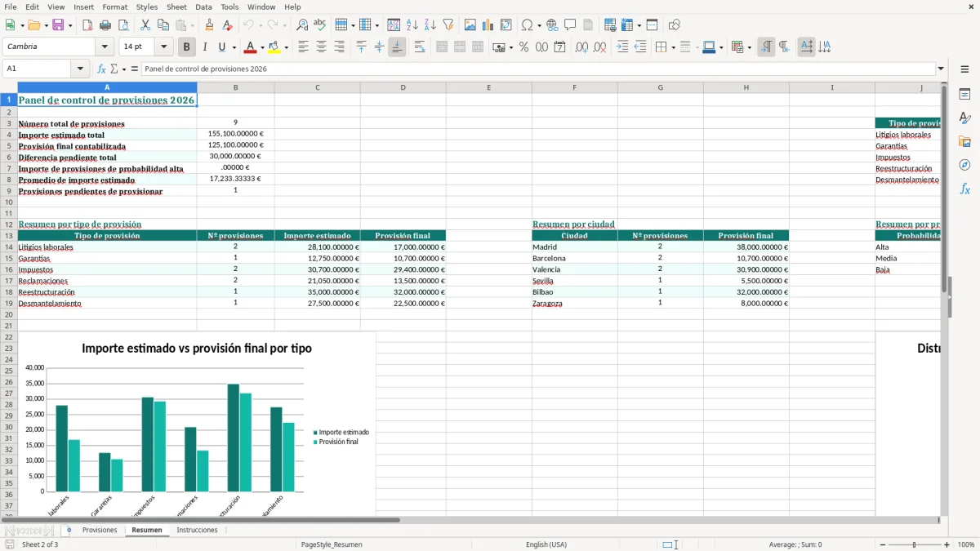Open the Save button dropdown arrow

[x=70, y=25]
